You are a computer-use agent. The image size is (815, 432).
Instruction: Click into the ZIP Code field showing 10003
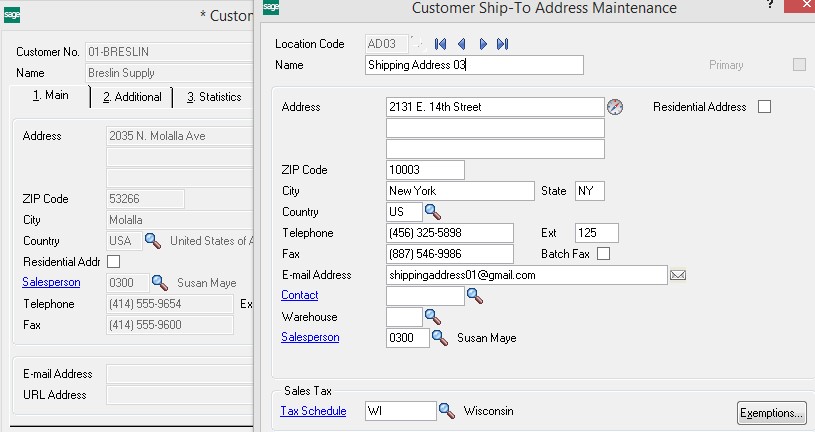(425, 170)
